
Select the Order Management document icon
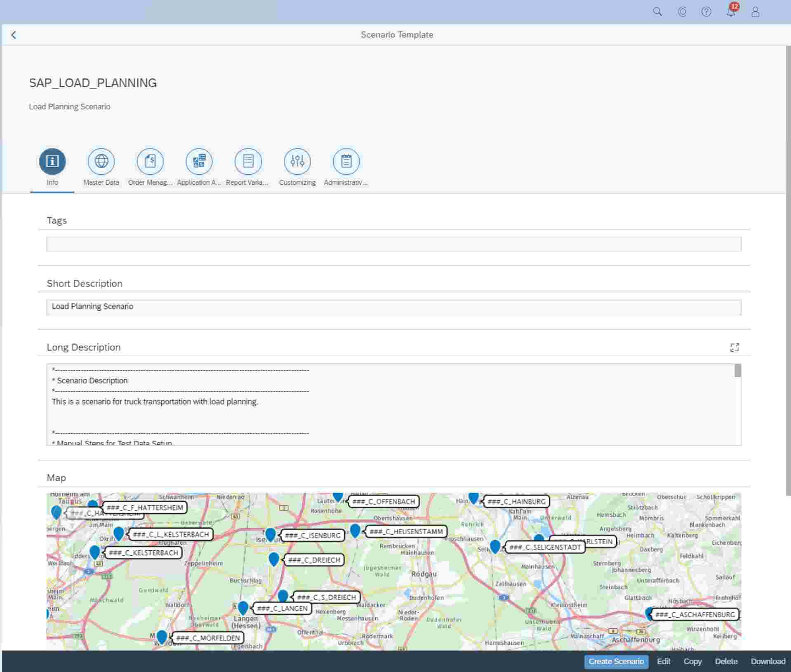(x=150, y=161)
